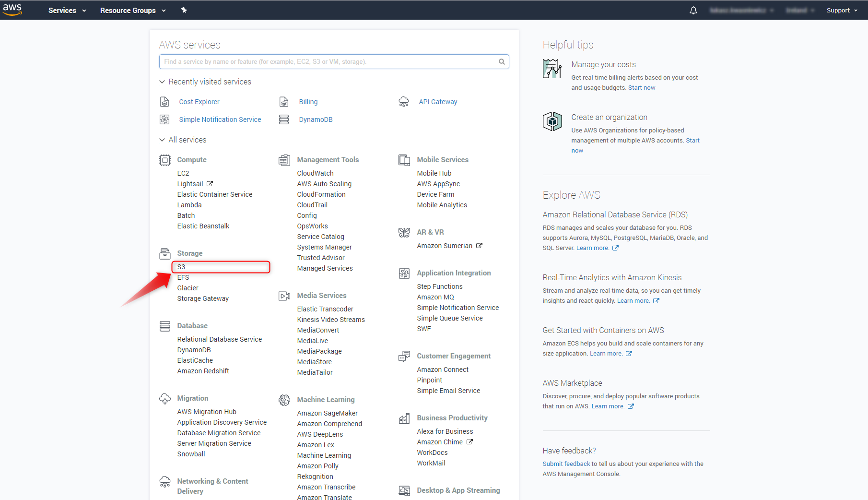Viewport: 868px width, 500px height.
Task: Click Desktop & App Streaming icon
Action: pyautogui.click(x=404, y=491)
